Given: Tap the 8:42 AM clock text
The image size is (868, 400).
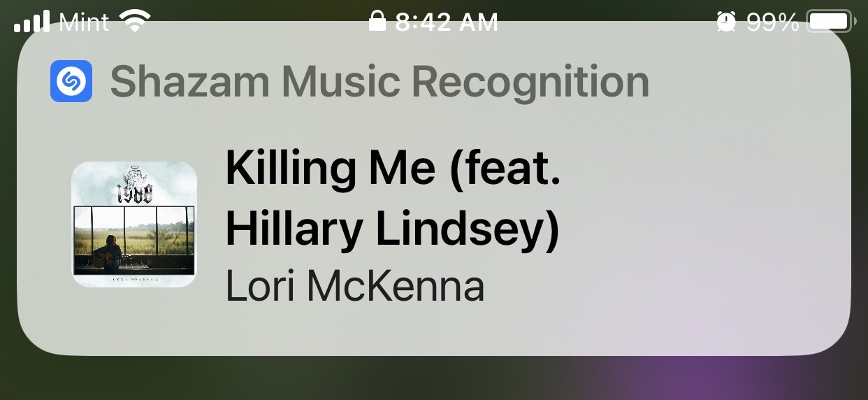Looking at the screenshot, I should (x=447, y=22).
